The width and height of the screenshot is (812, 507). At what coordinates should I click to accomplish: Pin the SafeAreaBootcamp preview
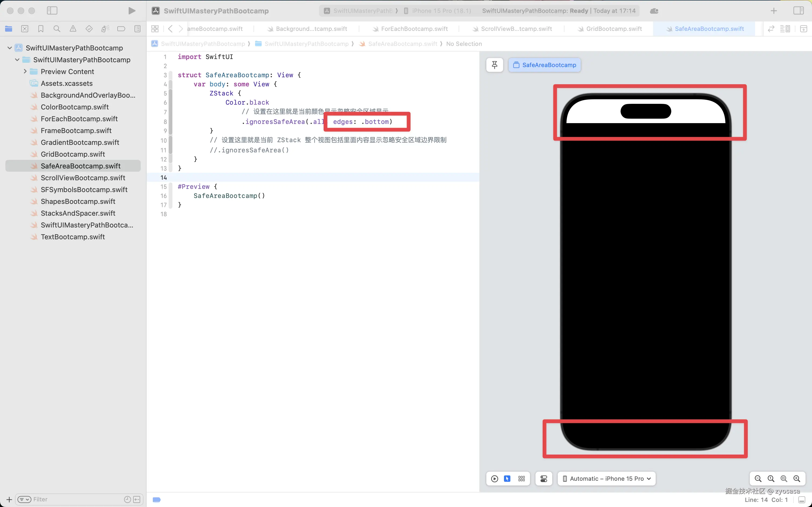click(494, 65)
